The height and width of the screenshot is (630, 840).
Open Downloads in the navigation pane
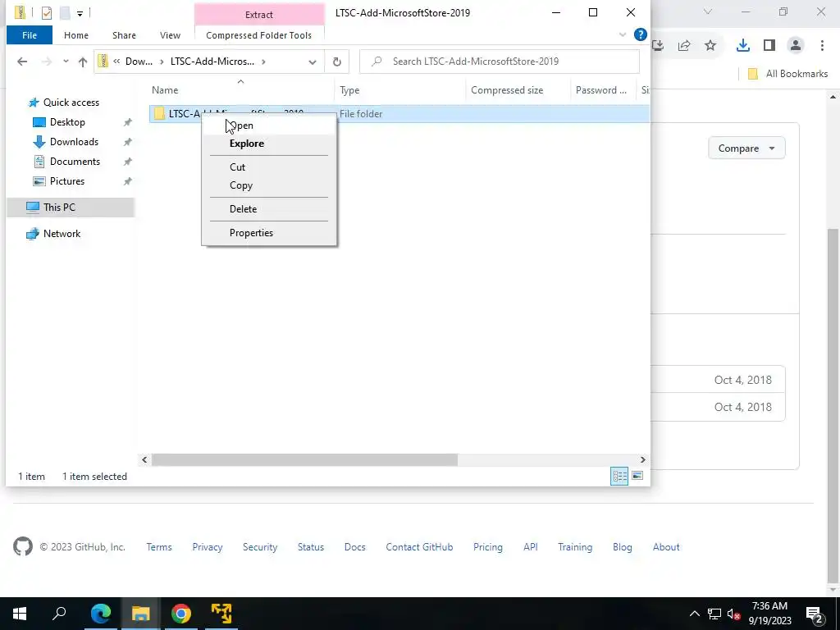click(74, 142)
